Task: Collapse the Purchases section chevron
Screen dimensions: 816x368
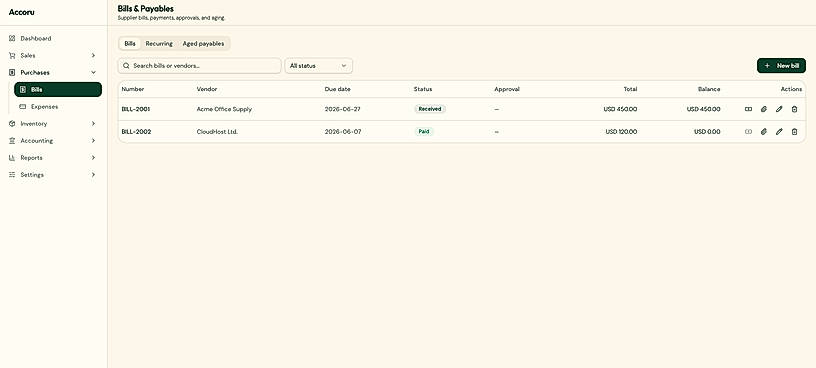Action: [x=93, y=72]
